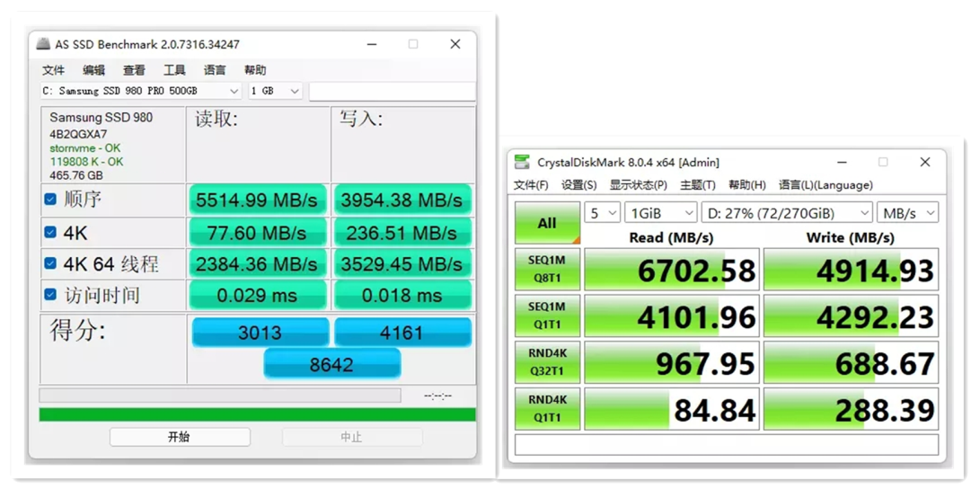This screenshot has height=489, width=980.
Task: Click the 4101.96 read value
Action: [672, 316]
